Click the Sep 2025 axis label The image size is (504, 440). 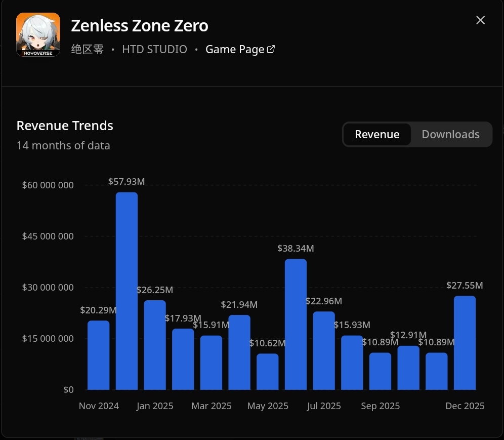[x=380, y=406]
